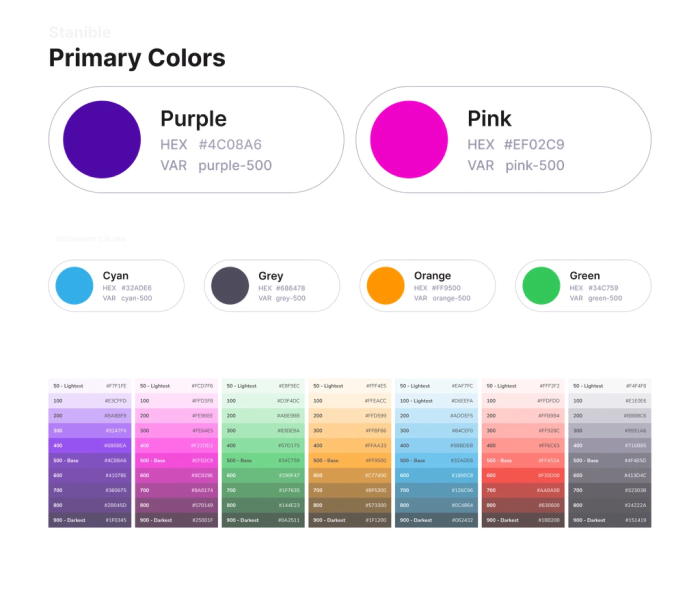Click the orange 500 - Base row #FF9500
This screenshot has height=611, width=700.
tap(349, 460)
